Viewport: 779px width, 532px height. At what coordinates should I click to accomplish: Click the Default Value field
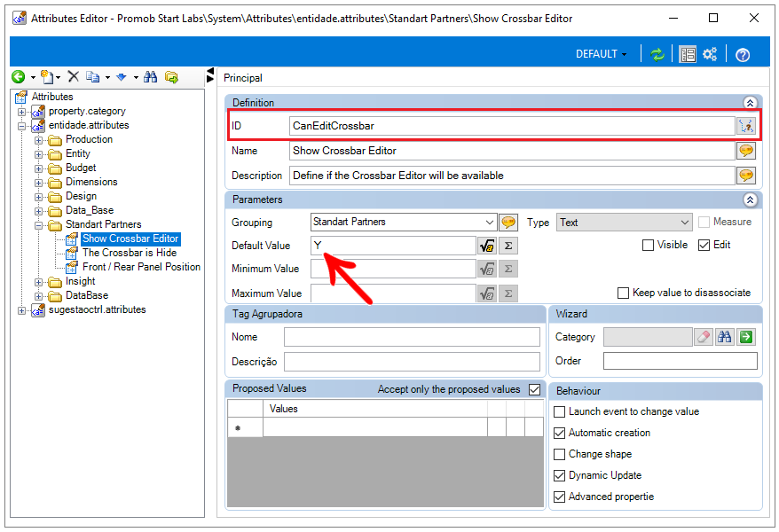pyautogui.click(x=393, y=246)
